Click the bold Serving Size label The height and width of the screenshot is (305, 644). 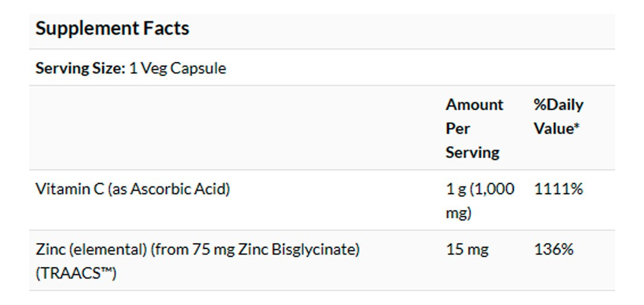pyautogui.click(x=80, y=68)
